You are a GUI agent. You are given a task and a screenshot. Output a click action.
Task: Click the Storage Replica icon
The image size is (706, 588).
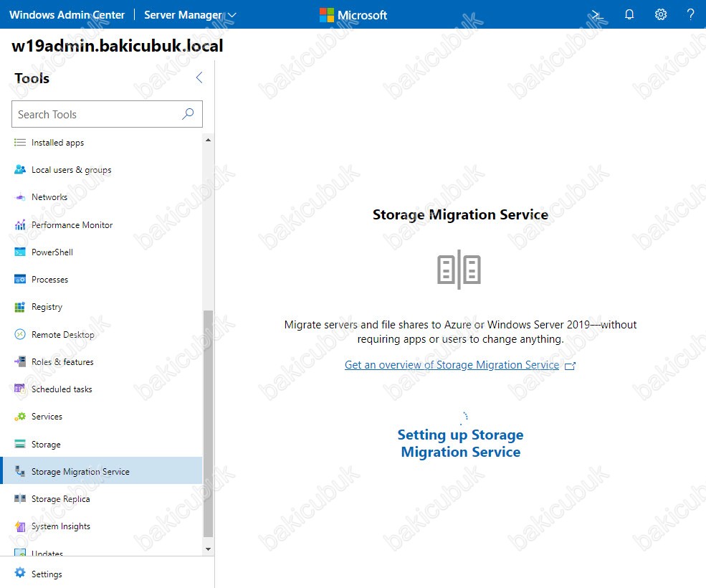click(x=20, y=498)
